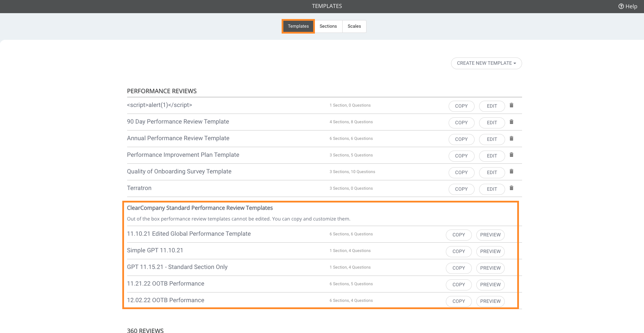Copy the Quality of Onboarding Survey Template
Screen dimensions: 644x333
(x=461, y=173)
